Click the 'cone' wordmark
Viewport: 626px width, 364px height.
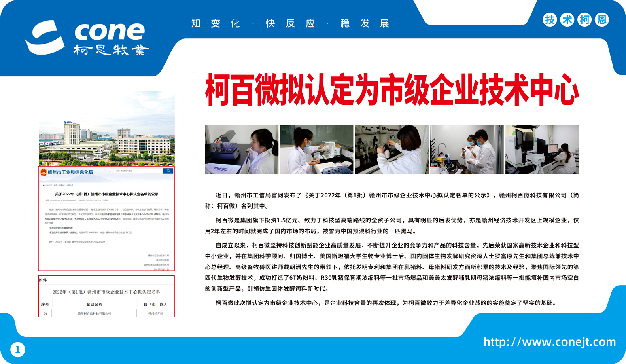(x=110, y=31)
